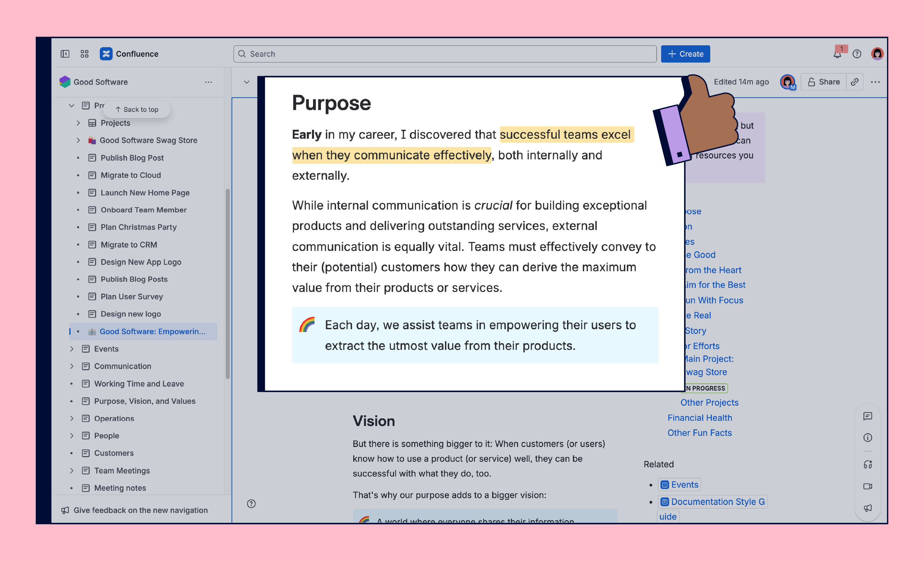Click the sidebar vertical scrollbar
This screenshot has width=924, height=561.
pyautogui.click(x=228, y=284)
